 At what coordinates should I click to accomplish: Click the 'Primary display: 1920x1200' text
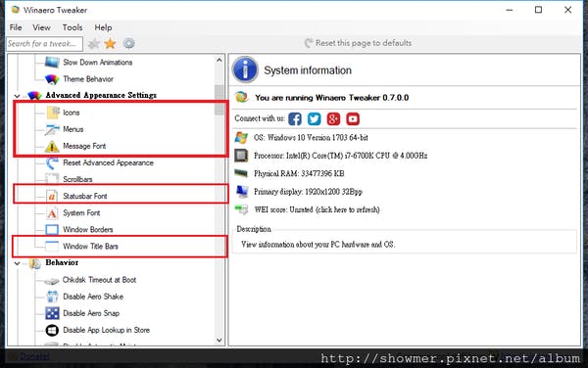(309, 192)
